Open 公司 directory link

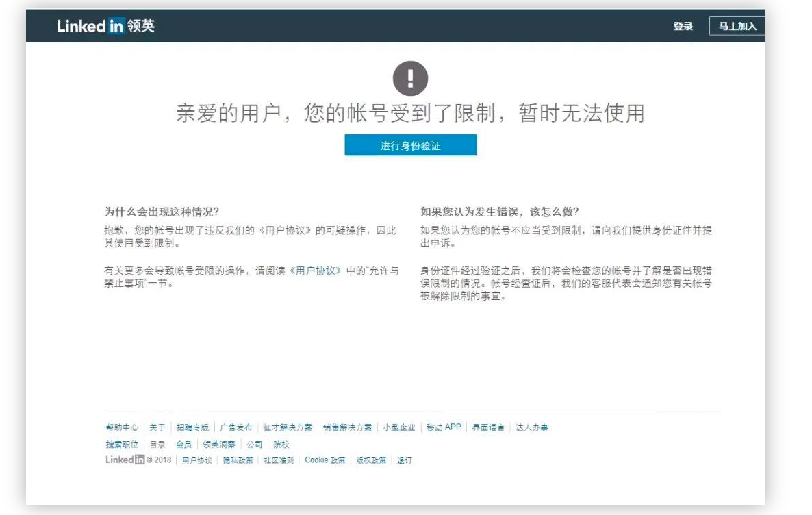point(254,444)
